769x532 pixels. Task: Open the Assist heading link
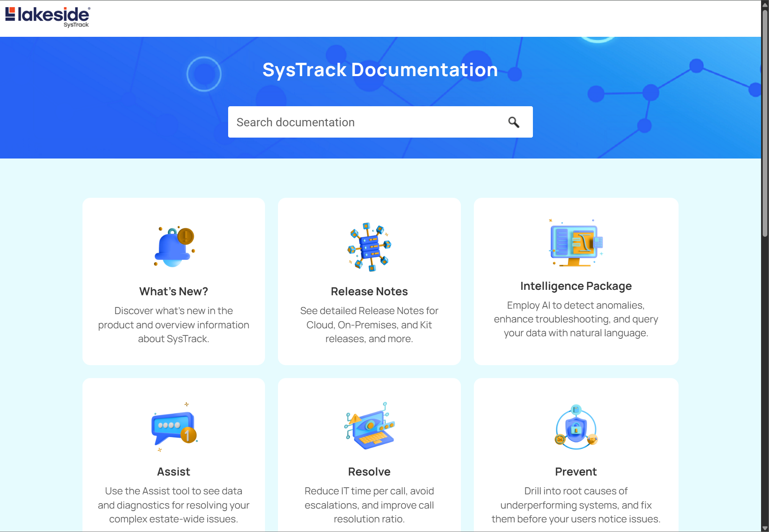point(174,472)
